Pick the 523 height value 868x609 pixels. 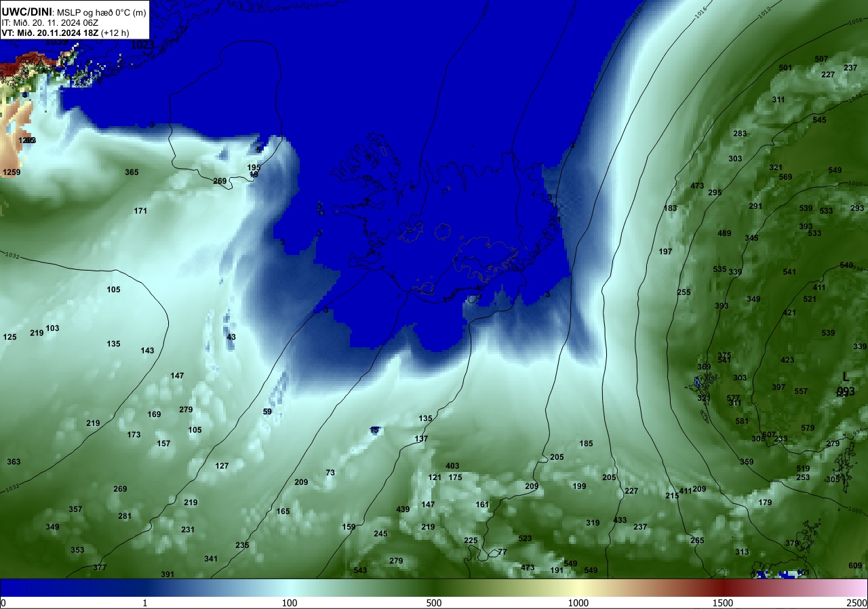pyautogui.click(x=525, y=538)
